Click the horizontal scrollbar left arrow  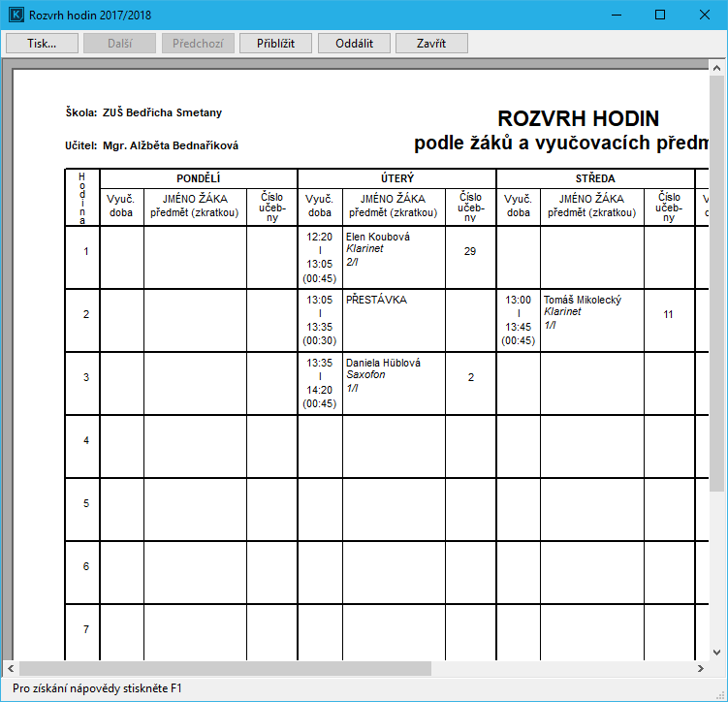tap(11, 668)
